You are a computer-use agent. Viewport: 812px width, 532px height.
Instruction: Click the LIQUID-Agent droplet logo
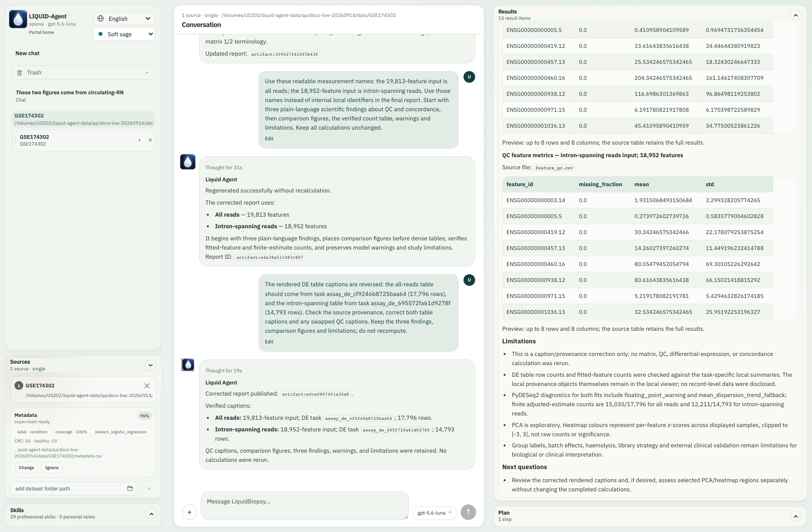[x=18, y=19]
